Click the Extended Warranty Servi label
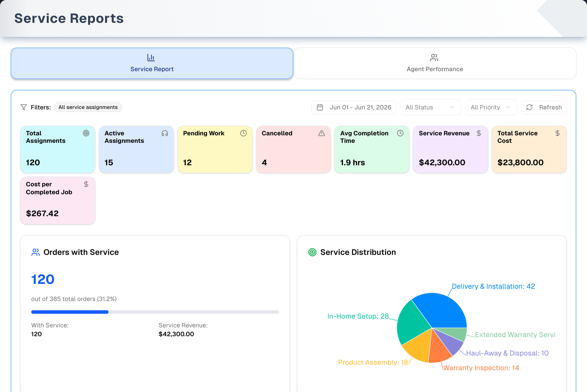 click(x=515, y=335)
